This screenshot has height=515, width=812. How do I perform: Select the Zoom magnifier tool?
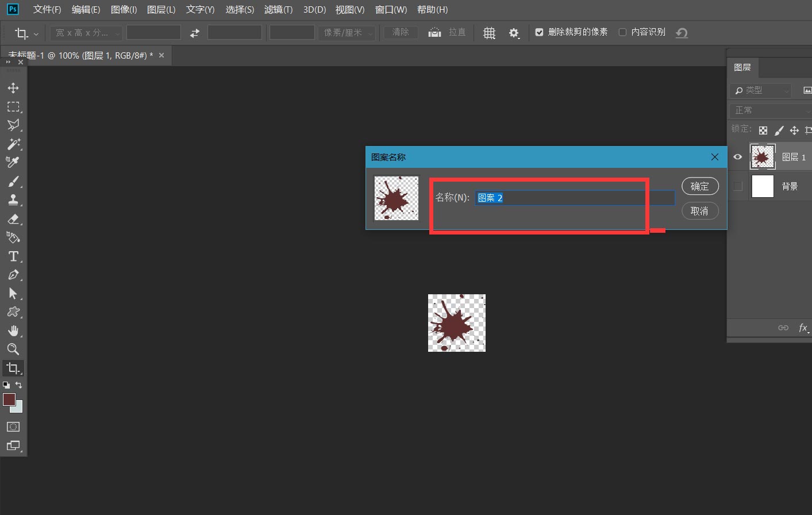[13, 349]
